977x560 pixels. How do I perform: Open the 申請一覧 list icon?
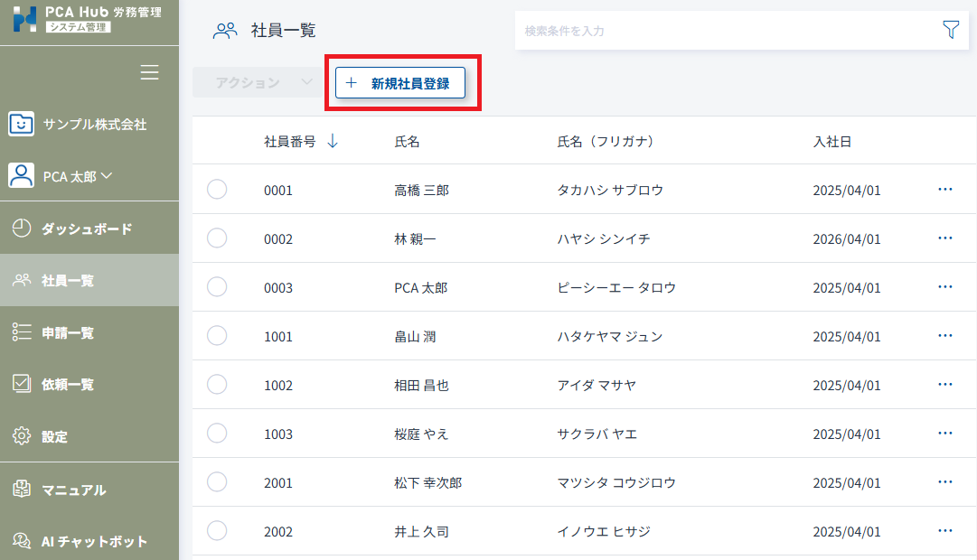pyautogui.click(x=22, y=332)
